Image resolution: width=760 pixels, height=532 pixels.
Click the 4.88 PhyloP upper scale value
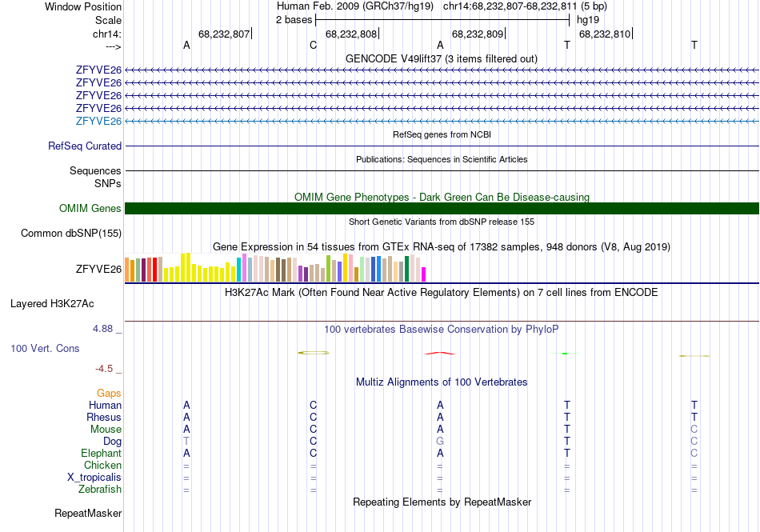(x=102, y=329)
